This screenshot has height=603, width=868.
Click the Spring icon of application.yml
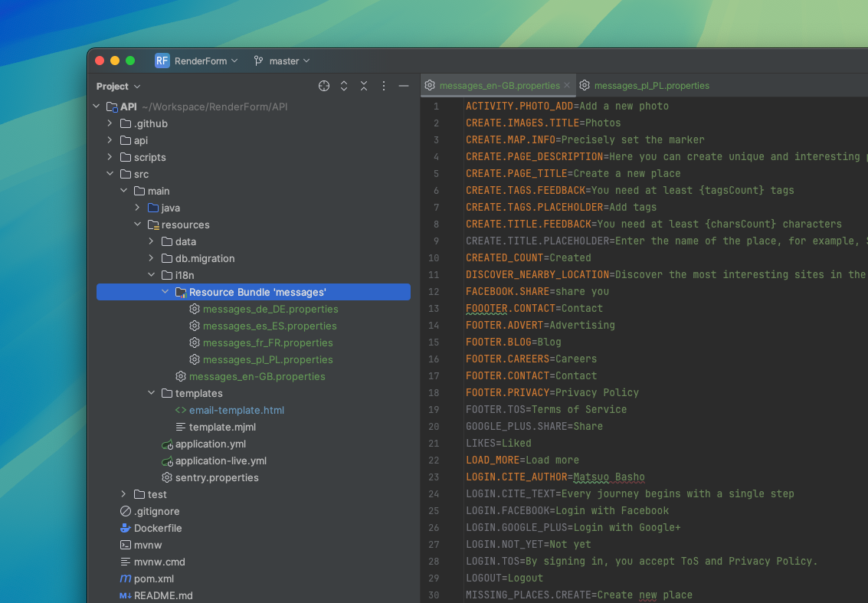pyautogui.click(x=167, y=444)
